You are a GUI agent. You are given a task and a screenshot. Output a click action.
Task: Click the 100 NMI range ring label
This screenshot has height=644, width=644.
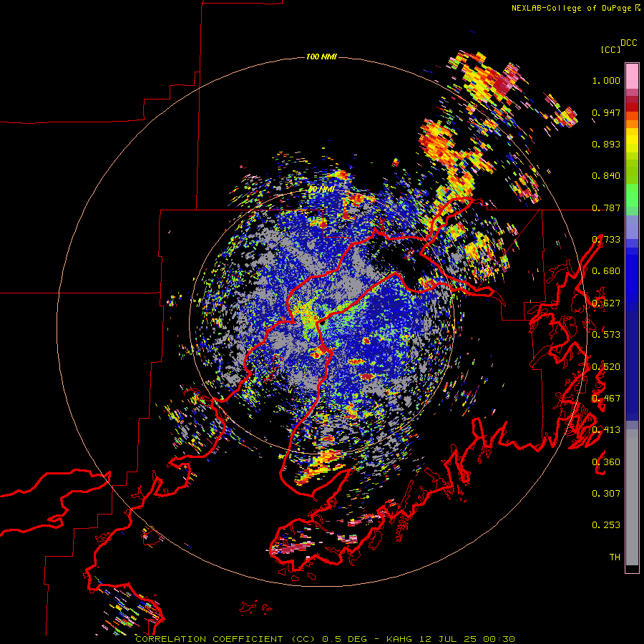point(321,57)
